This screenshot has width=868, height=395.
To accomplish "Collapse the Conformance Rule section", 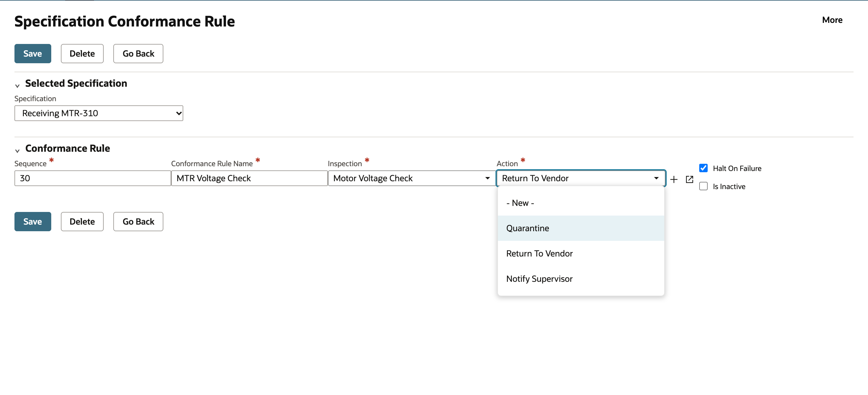I will click(x=17, y=151).
